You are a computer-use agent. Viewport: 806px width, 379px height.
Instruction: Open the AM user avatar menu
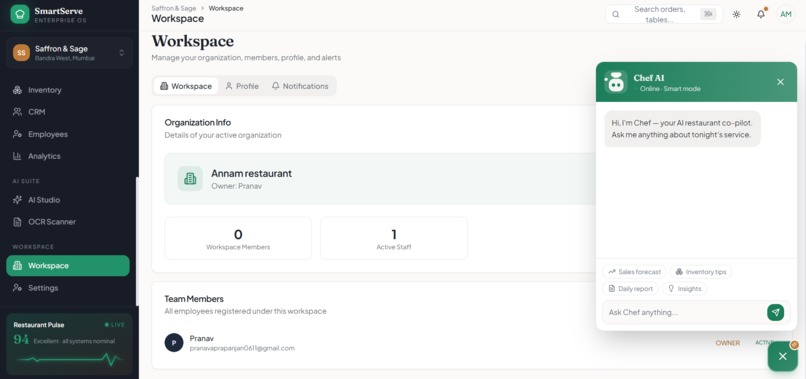pyautogui.click(x=786, y=14)
